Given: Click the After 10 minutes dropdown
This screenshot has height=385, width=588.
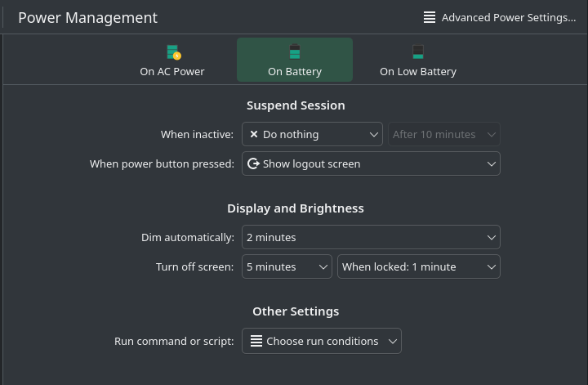Looking at the screenshot, I should pos(443,134).
